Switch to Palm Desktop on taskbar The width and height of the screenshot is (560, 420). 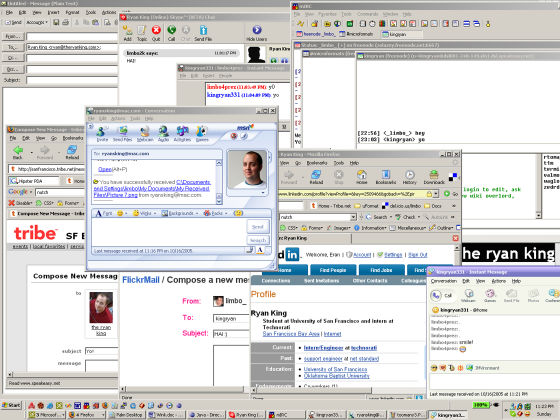(x=126, y=415)
